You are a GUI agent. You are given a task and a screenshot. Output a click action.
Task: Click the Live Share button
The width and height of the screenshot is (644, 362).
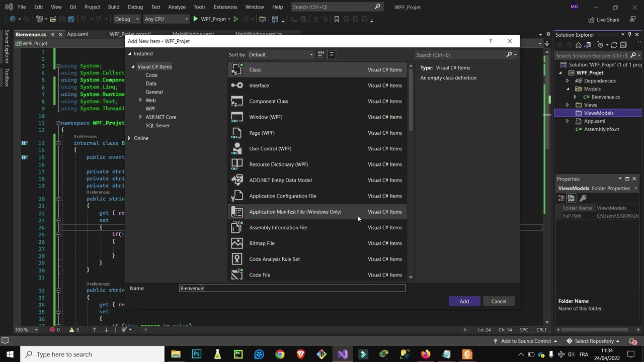(x=604, y=20)
